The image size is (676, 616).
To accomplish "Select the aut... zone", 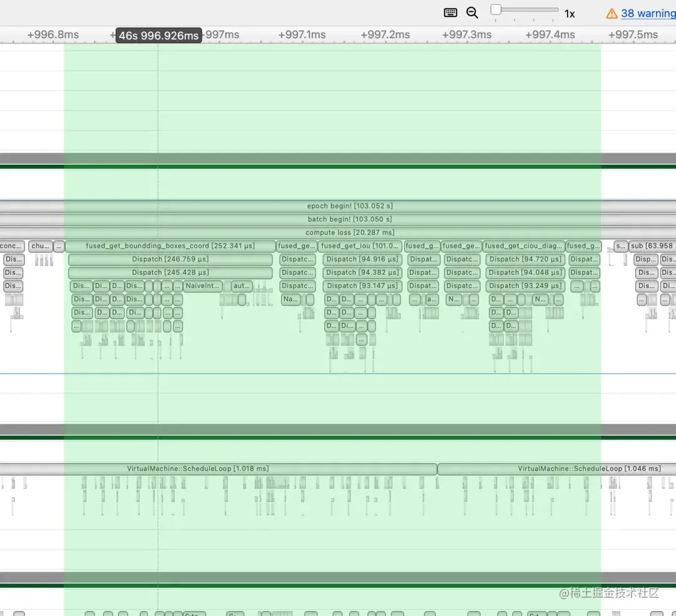I will 242,286.
